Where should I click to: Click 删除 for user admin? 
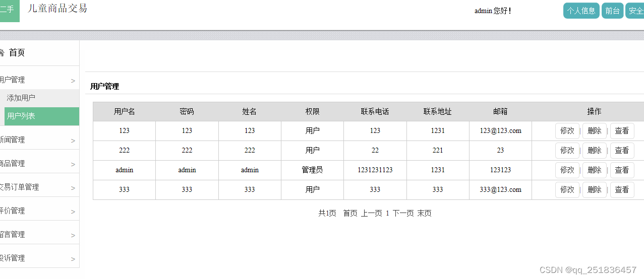tap(595, 170)
